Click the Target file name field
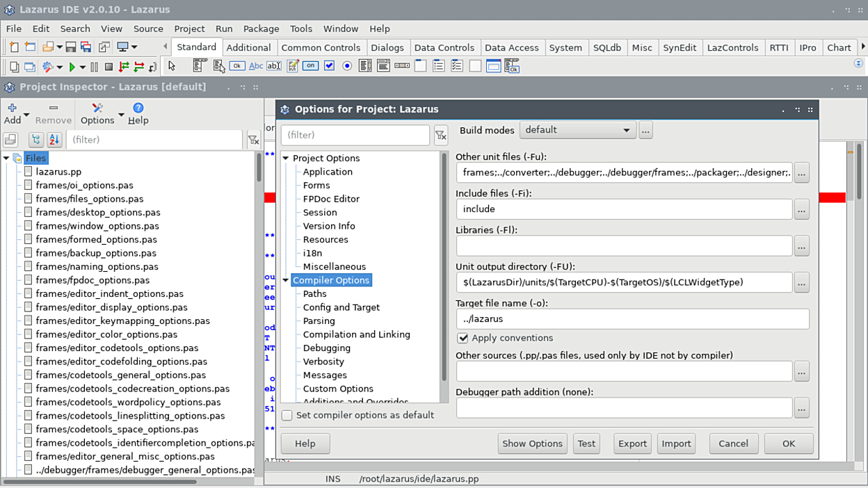The height and width of the screenshot is (488, 868). [x=632, y=319]
